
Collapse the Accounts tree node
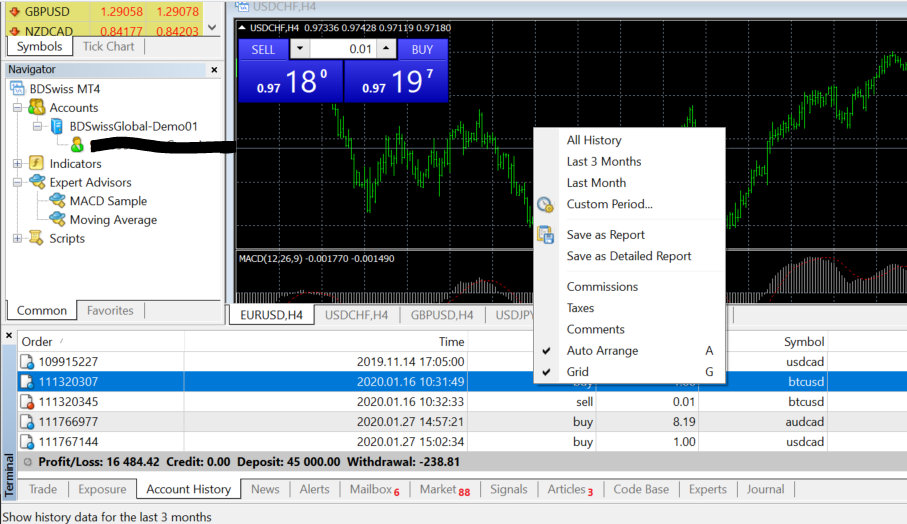coord(17,107)
